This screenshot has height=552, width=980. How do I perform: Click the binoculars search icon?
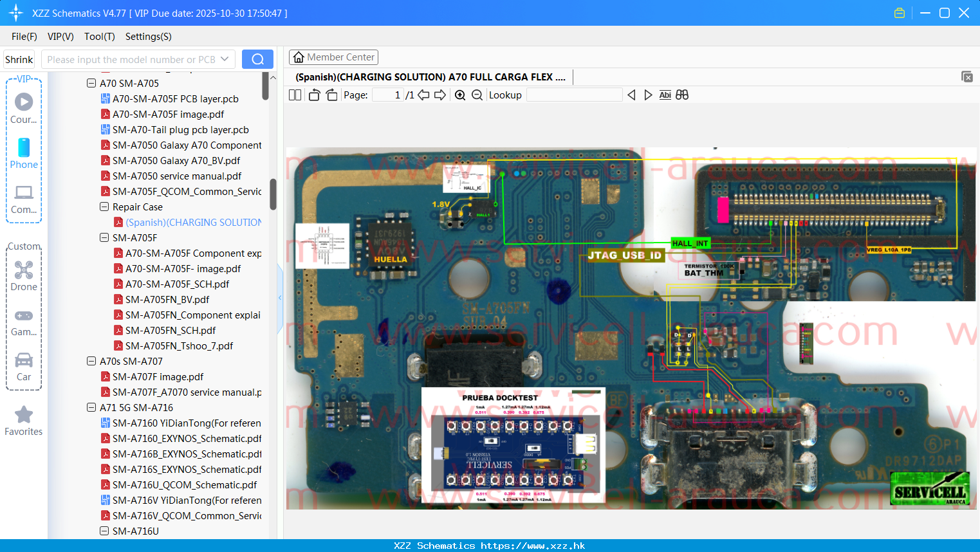tap(682, 95)
